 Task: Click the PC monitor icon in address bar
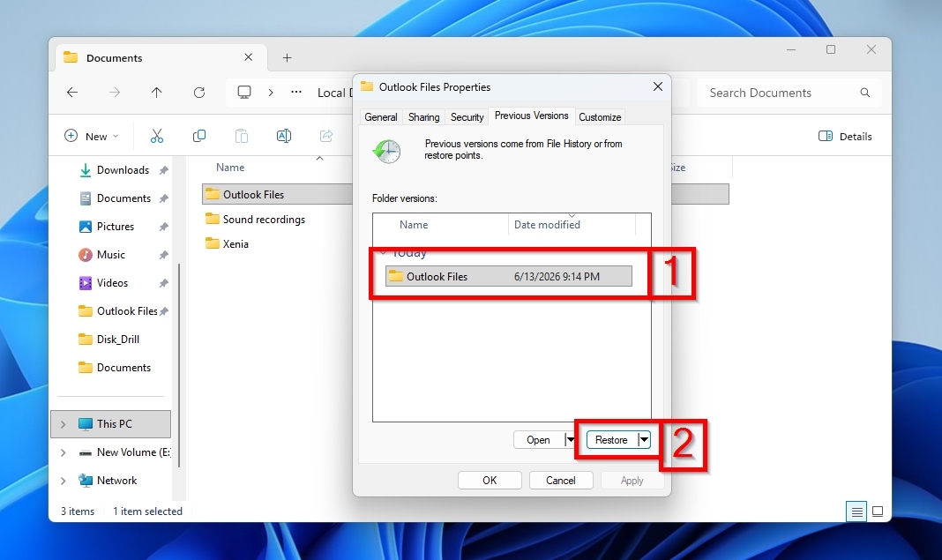tap(244, 92)
